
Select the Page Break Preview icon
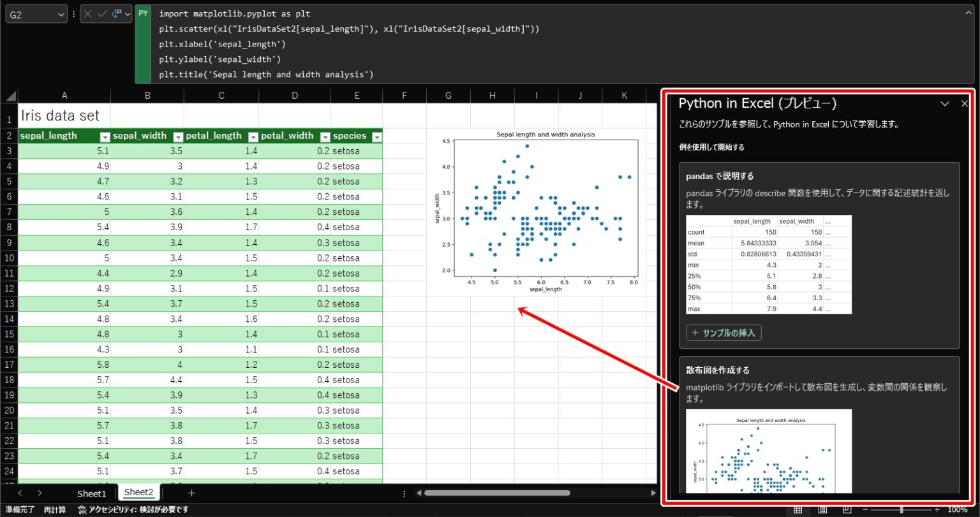click(x=847, y=509)
